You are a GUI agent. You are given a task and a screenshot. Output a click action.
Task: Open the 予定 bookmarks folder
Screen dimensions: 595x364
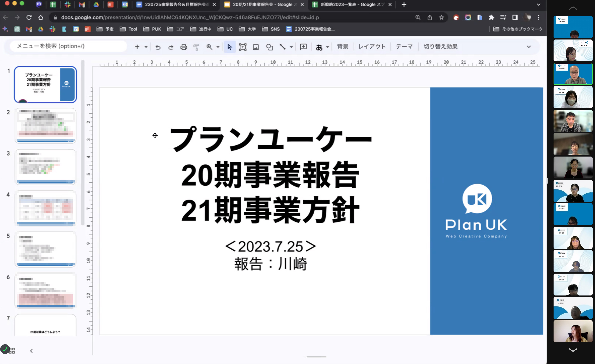click(105, 29)
